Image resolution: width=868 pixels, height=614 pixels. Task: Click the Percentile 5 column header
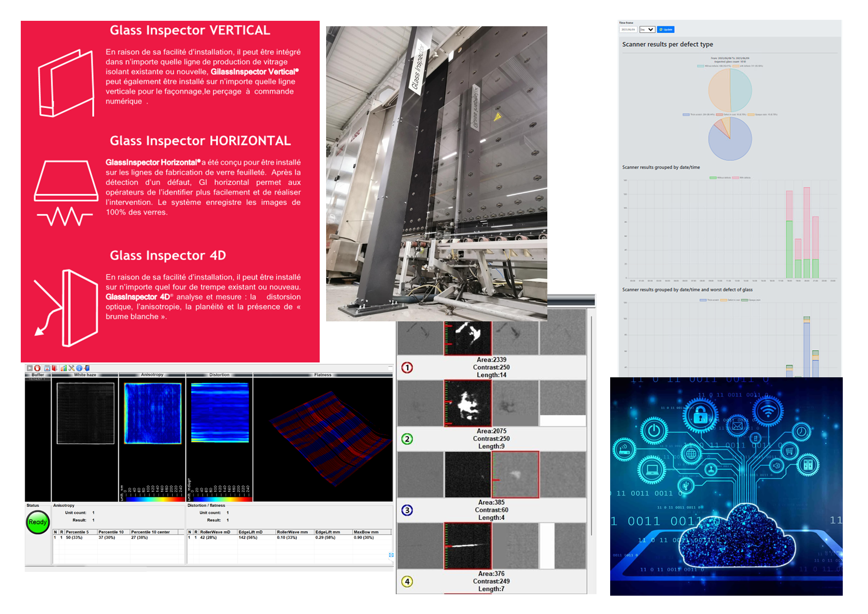77,532
